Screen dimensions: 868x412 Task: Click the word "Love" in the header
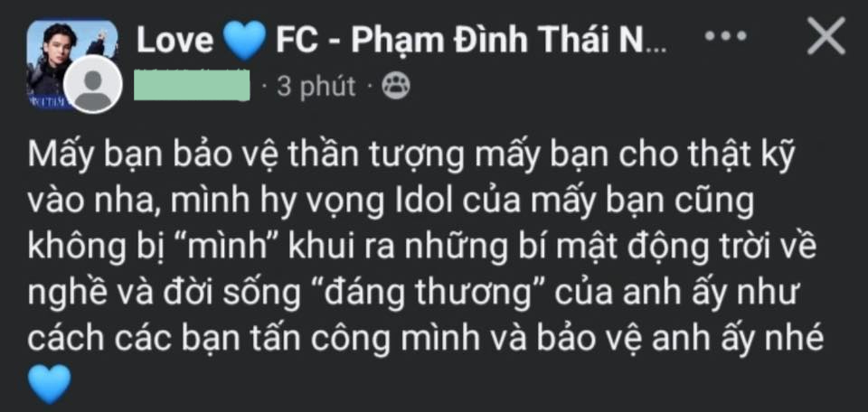coord(175,39)
